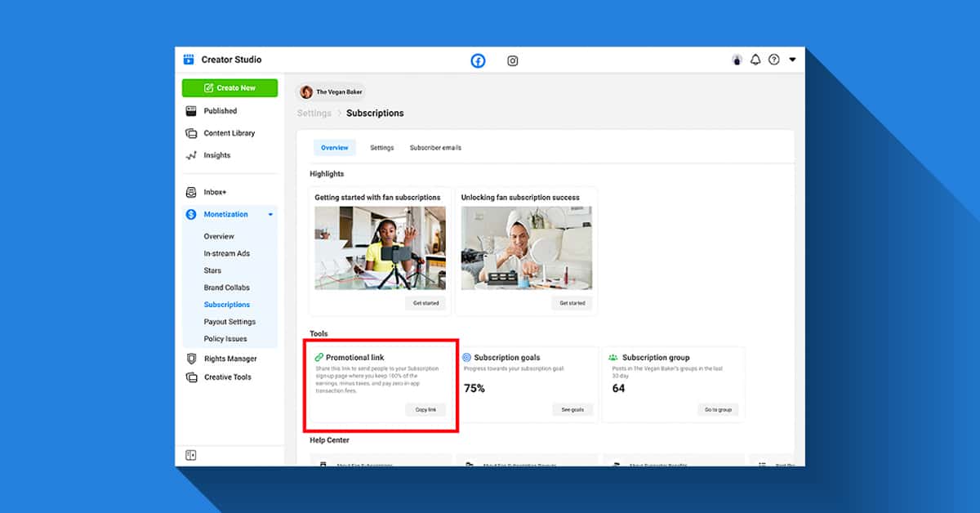Click the Content Library icon
This screenshot has height=513, width=980.
191,133
